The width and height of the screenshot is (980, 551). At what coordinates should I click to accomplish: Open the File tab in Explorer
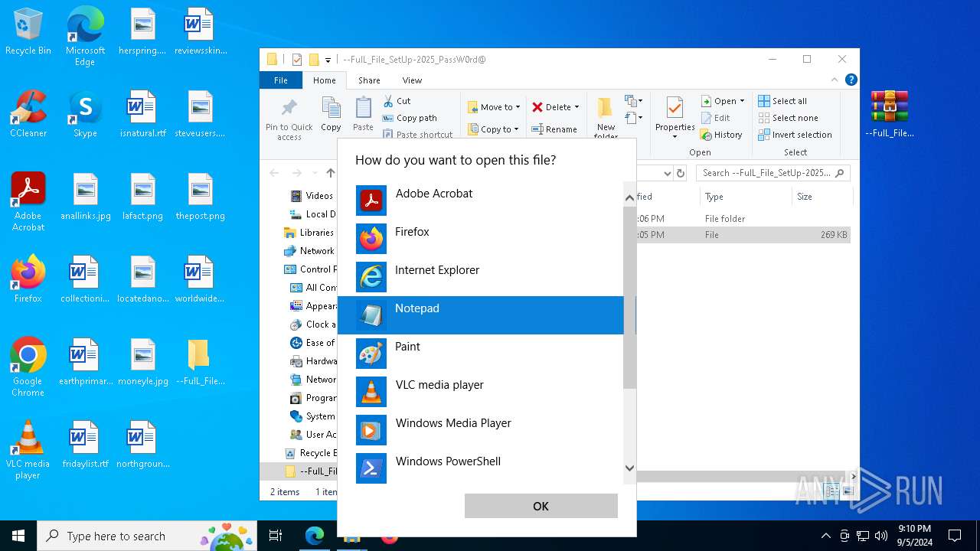(x=281, y=80)
